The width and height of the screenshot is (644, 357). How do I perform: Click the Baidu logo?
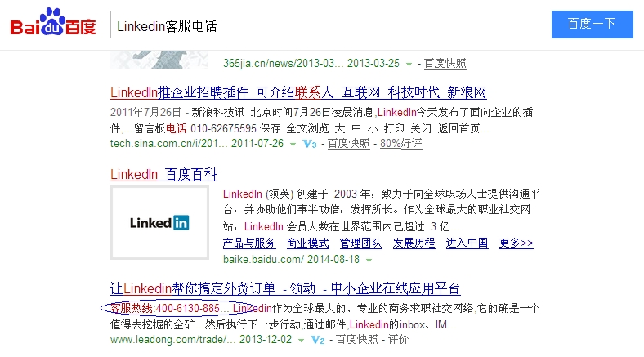point(53,22)
